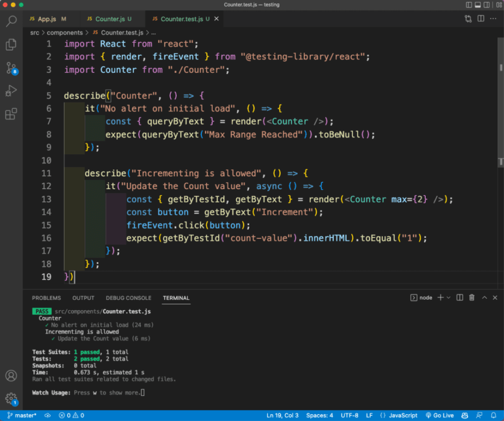Open the Explorer files view
The height and width of the screenshot is (421, 504).
point(11,44)
